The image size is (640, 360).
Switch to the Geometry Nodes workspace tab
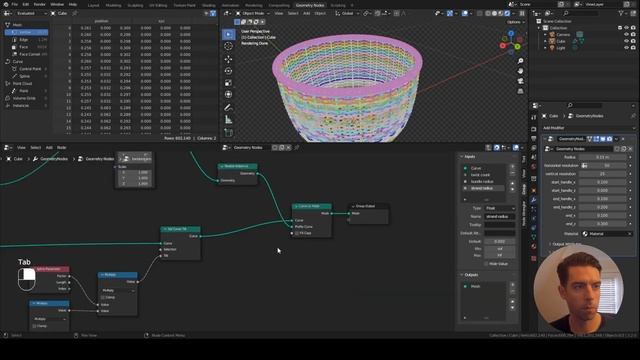[x=310, y=5]
